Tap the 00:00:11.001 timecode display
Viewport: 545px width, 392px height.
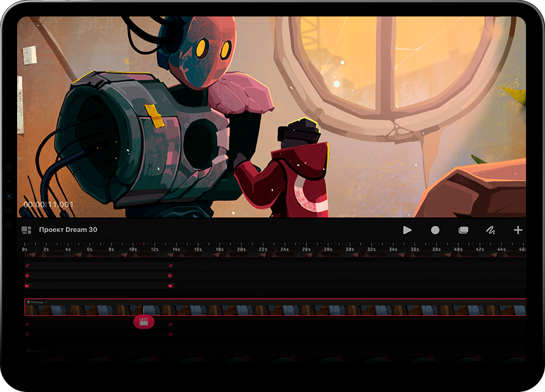(48, 204)
